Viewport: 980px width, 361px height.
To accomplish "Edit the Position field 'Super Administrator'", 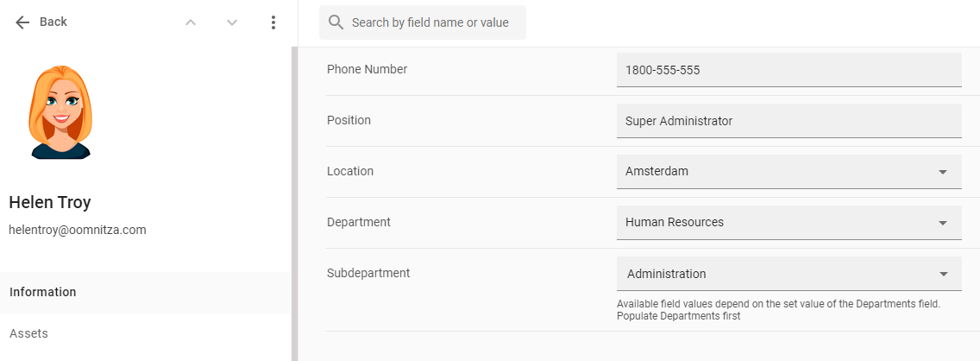I will 788,121.
